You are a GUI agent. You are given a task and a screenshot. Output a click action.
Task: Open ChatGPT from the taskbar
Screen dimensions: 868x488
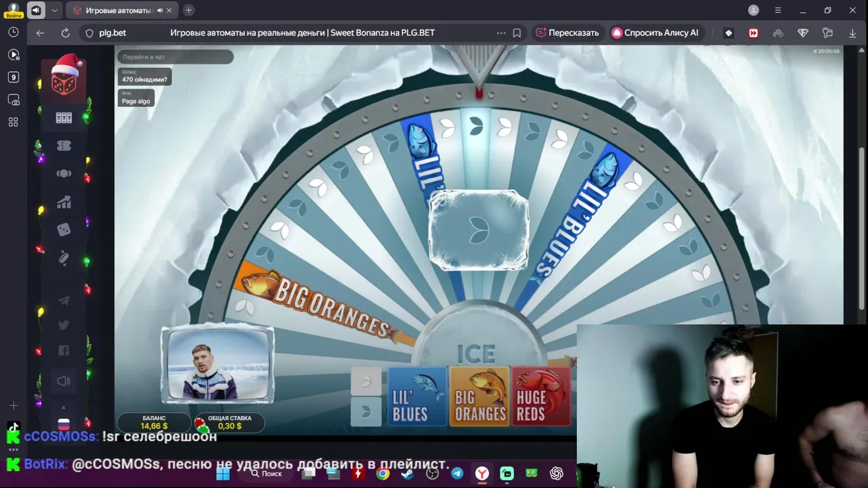pos(557,474)
